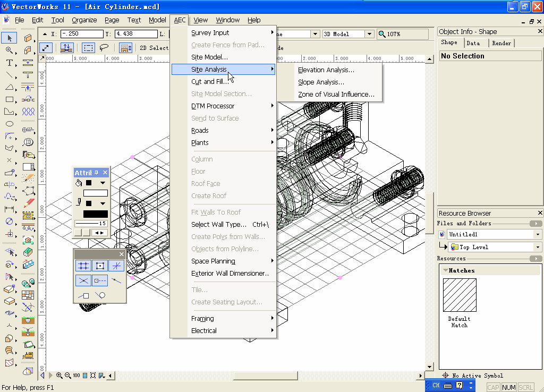Expand the Survey Input submenu
544x392 pixels.
coord(224,32)
